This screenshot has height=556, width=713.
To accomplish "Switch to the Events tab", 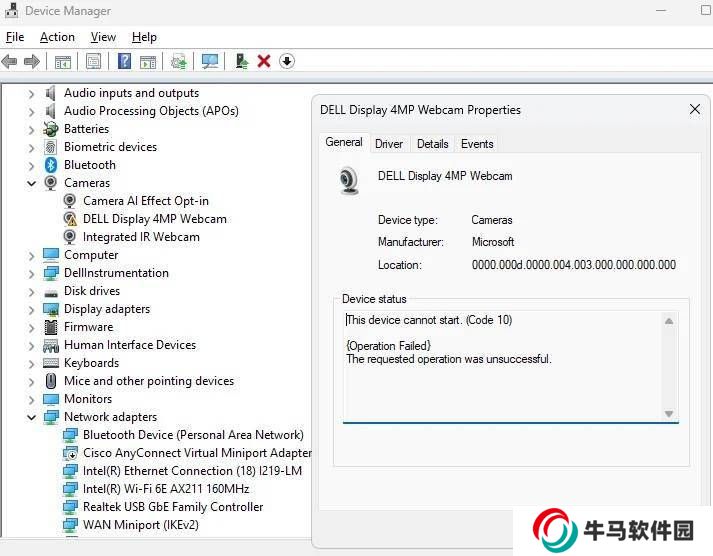I will click(477, 144).
